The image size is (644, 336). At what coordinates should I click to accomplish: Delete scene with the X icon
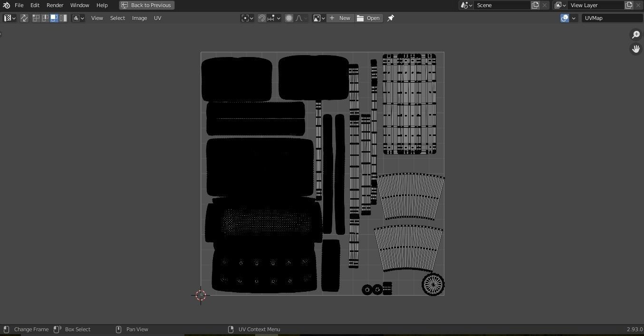coord(545,5)
